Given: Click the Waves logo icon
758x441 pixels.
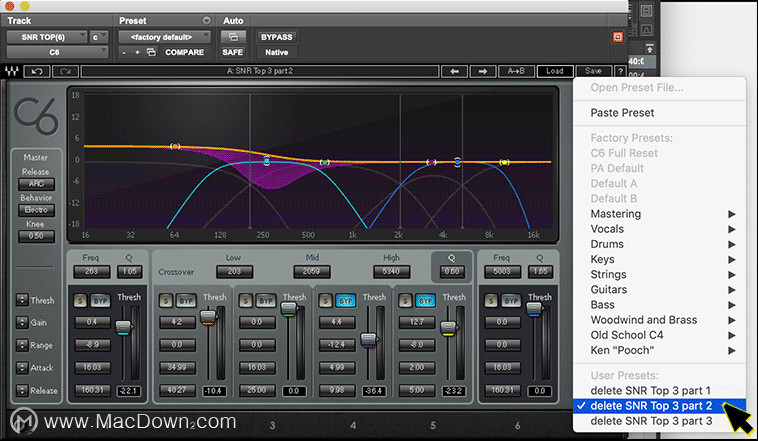Looking at the screenshot, I should [x=12, y=72].
